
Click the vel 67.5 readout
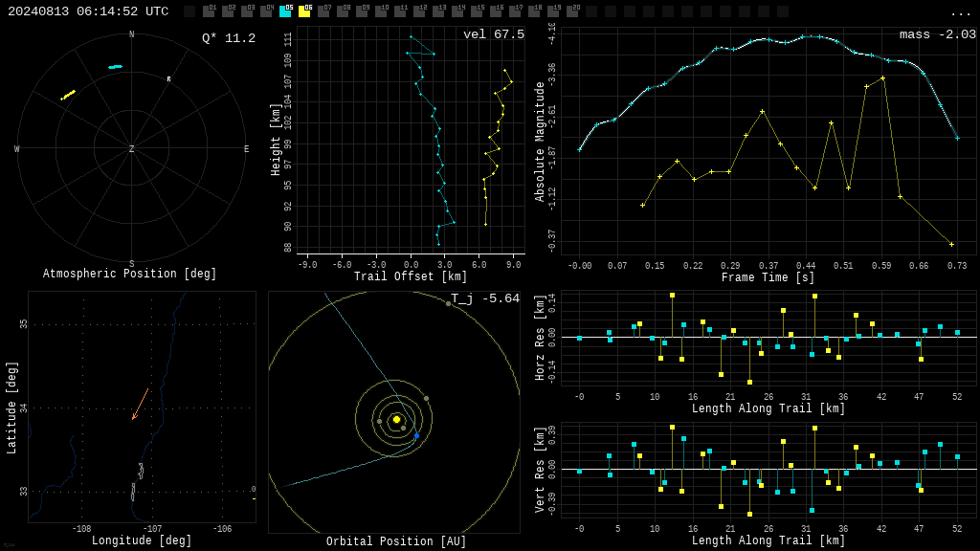(x=494, y=34)
